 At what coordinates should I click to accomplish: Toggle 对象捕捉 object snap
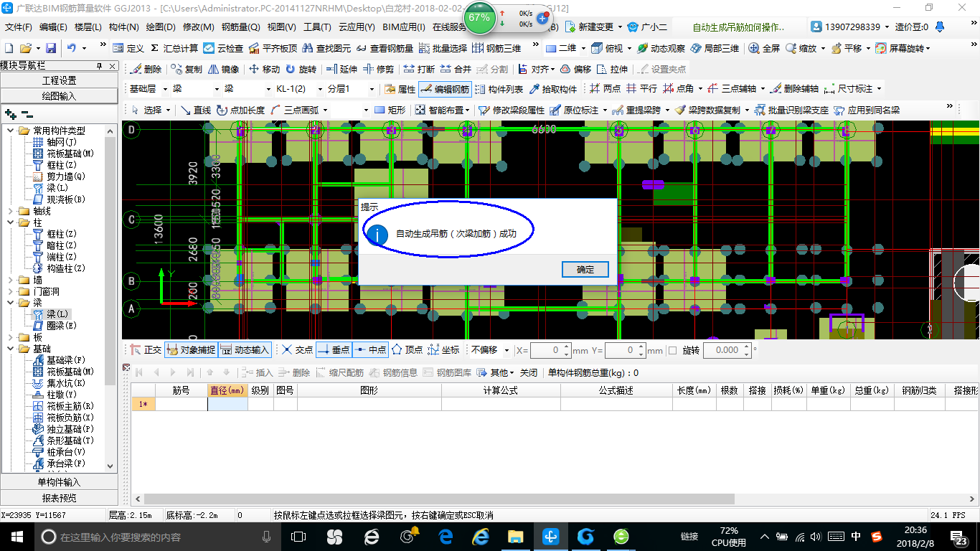191,350
